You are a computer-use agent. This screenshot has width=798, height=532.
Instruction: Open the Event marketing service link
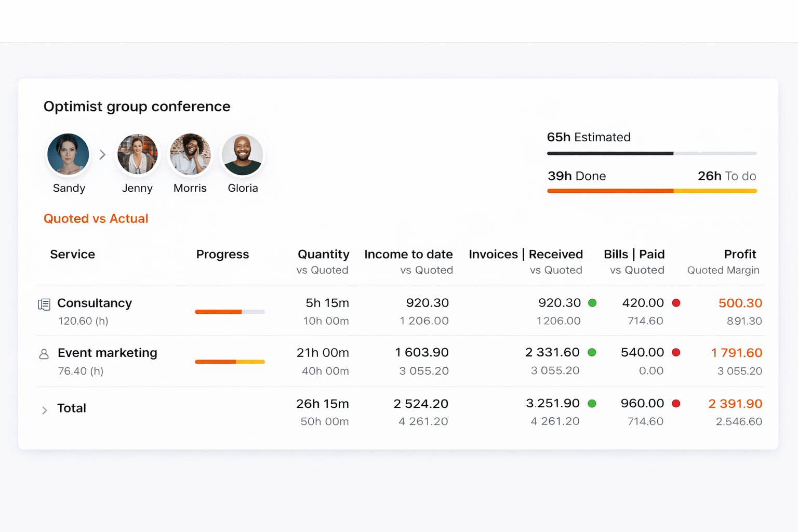108,353
